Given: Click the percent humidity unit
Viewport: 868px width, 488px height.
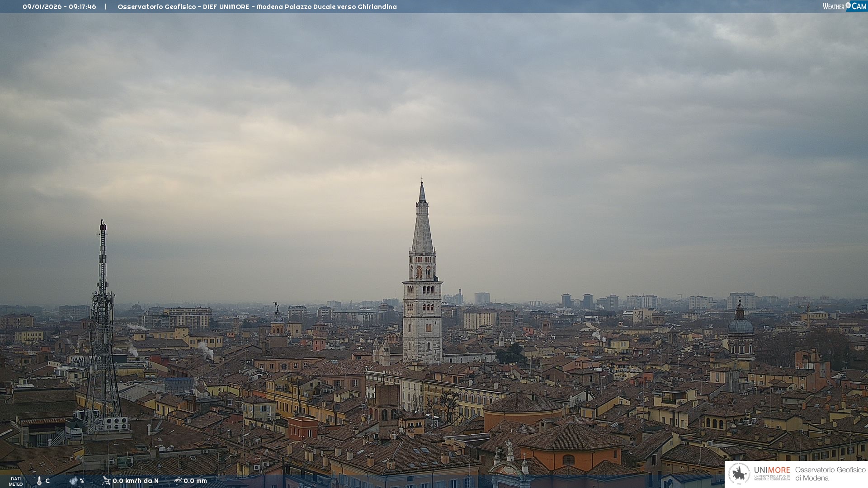Looking at the screenshot, I should coord(82,481).
